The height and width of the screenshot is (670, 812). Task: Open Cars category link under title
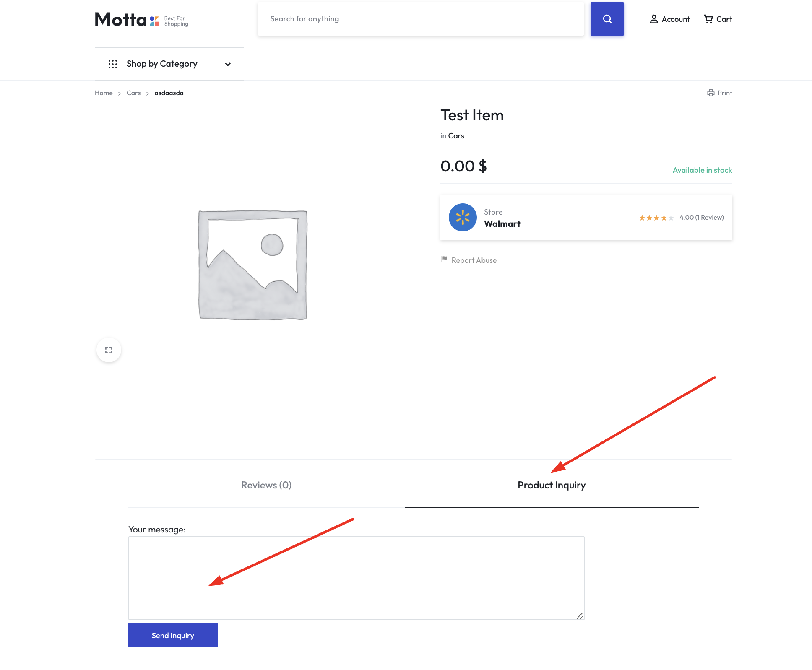pyautogui.click(x=456, y=136)
